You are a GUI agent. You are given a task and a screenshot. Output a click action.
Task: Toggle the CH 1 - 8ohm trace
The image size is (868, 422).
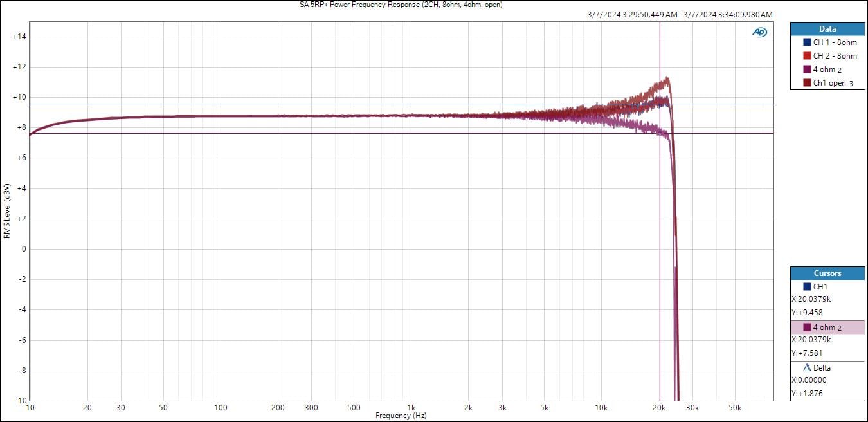tap(835, 42)
